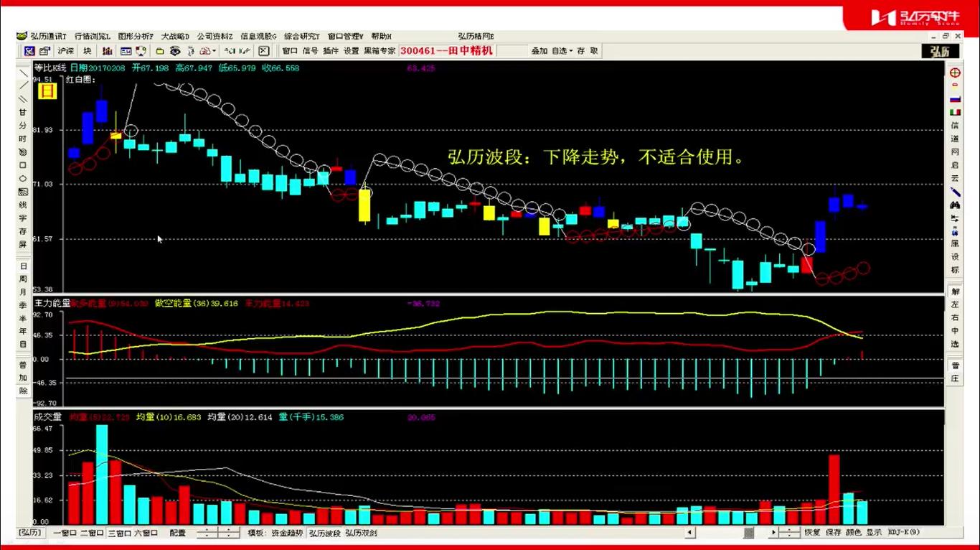Open the 行情浏览 menu
980x550 pixels.
(x=93, y=36)
